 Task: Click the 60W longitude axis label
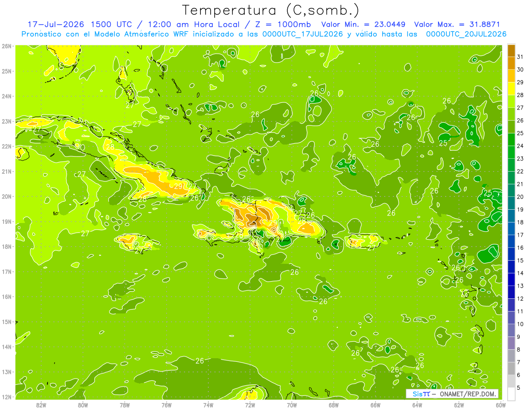501,405
